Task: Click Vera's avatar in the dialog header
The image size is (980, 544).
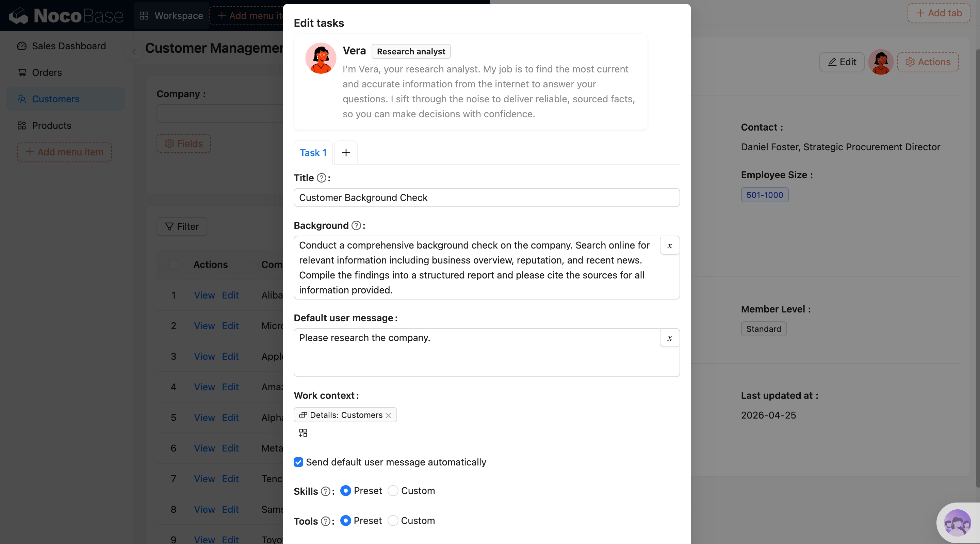Action: (x=321, y=58)
